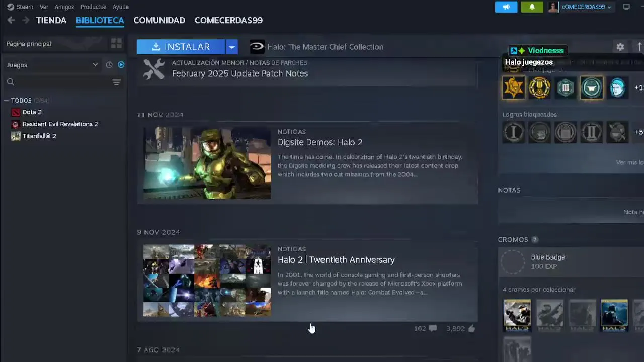Open the Ayuda menu
644x362 pixels.
click(x=121, y=7)
